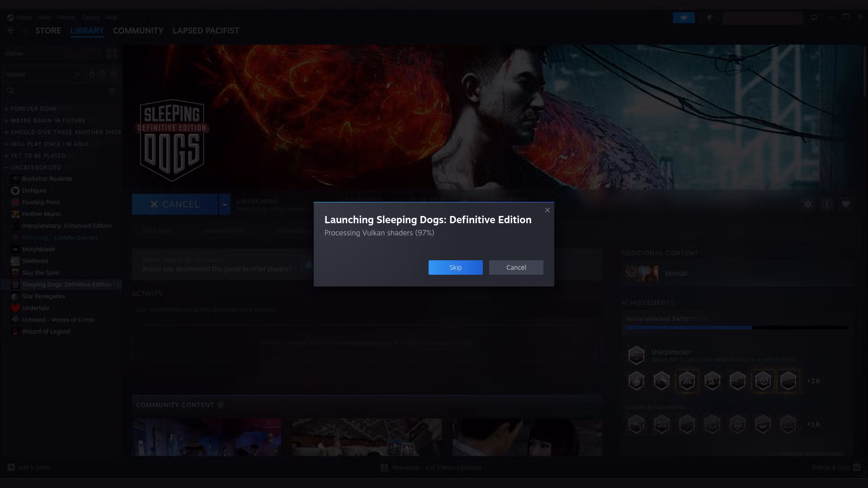The width and height of the screenshot is (868, 488).
Task: Select Interplanetary: Enhanced Edition
Action: (67, 225)
